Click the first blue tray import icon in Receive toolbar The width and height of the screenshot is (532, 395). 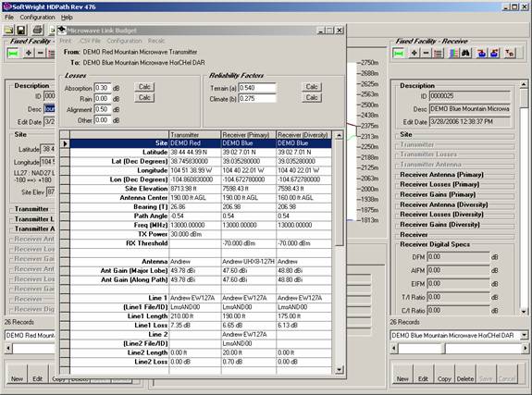(x=481, y=53)
